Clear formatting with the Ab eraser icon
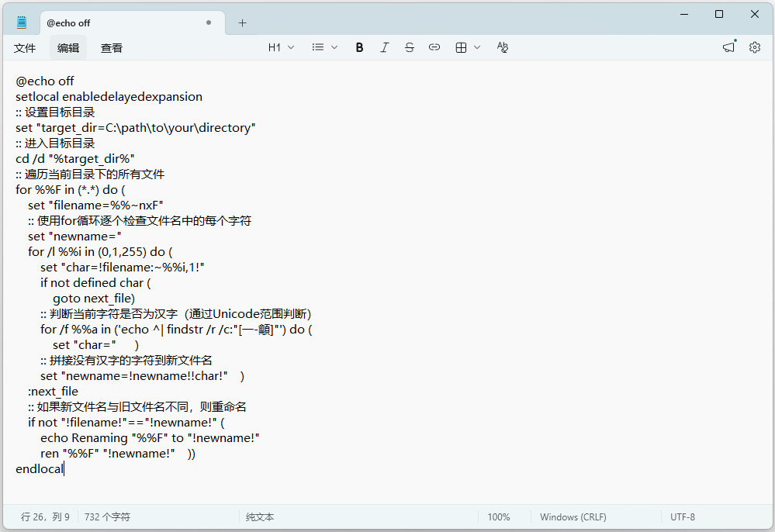 [502, 47]
